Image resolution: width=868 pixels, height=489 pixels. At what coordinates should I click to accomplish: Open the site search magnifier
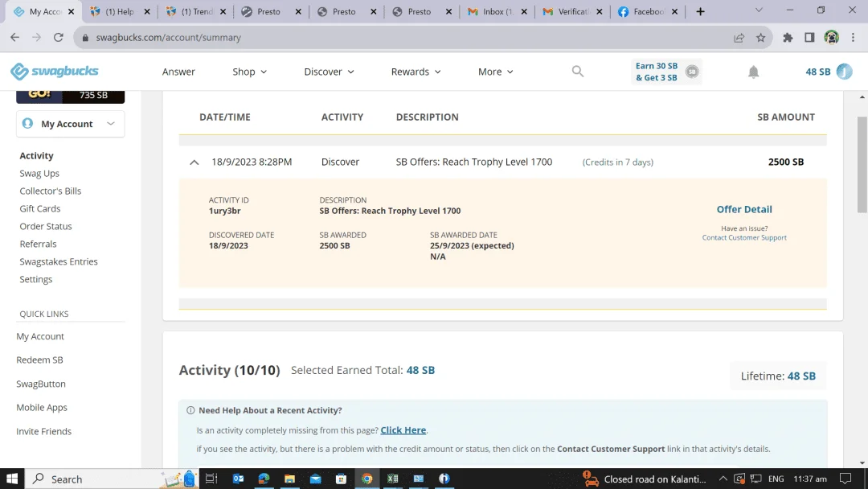click(577, 72)
